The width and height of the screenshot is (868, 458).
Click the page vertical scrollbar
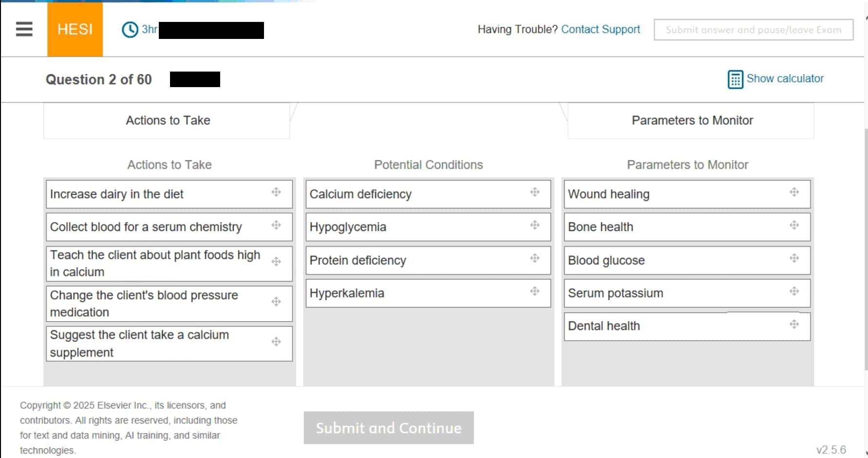pos(866,243)
